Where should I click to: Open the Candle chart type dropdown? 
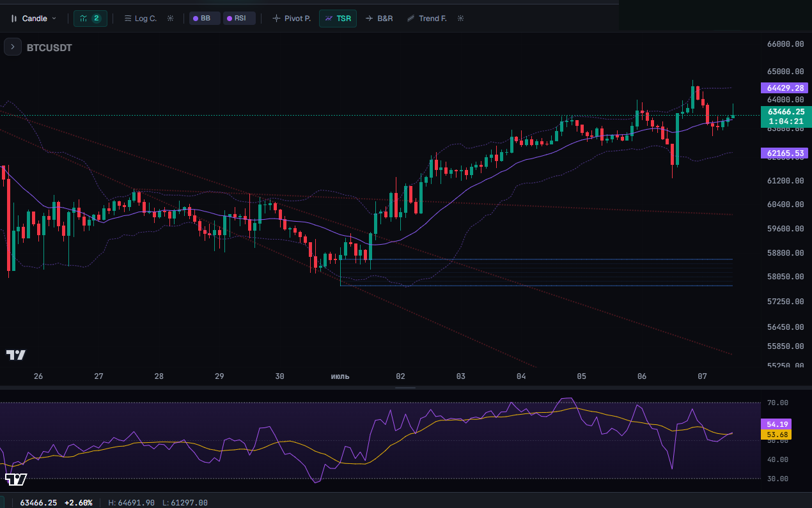coord(34,19)
